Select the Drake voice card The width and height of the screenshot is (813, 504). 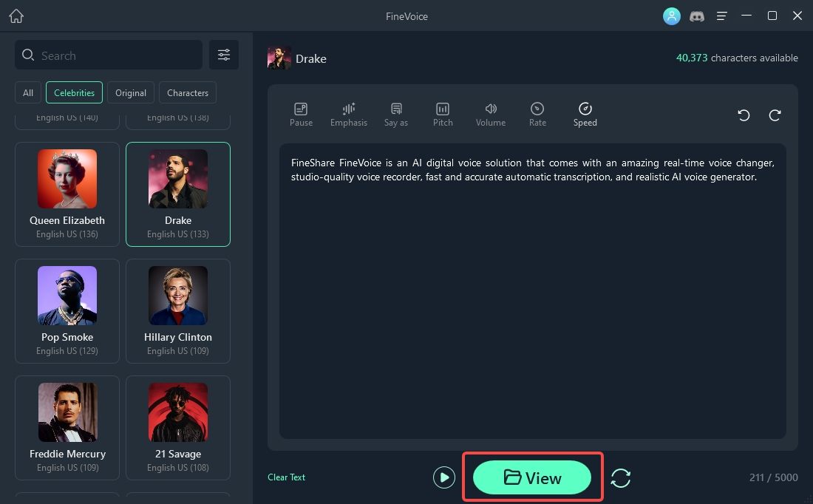pos(178,194)
